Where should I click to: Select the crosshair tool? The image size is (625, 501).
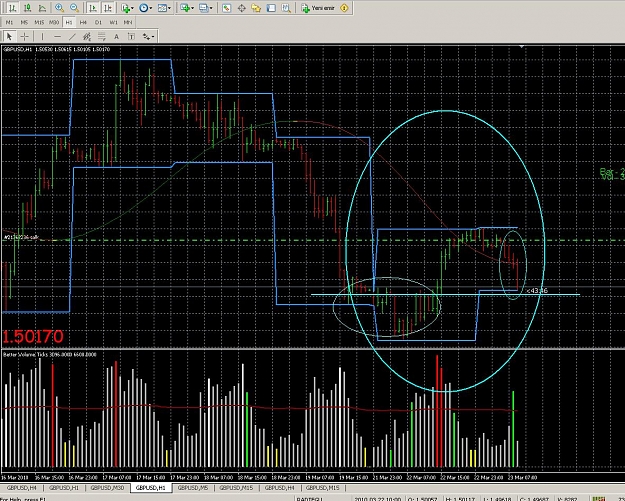pyautogui.click(x=24, y=37)
